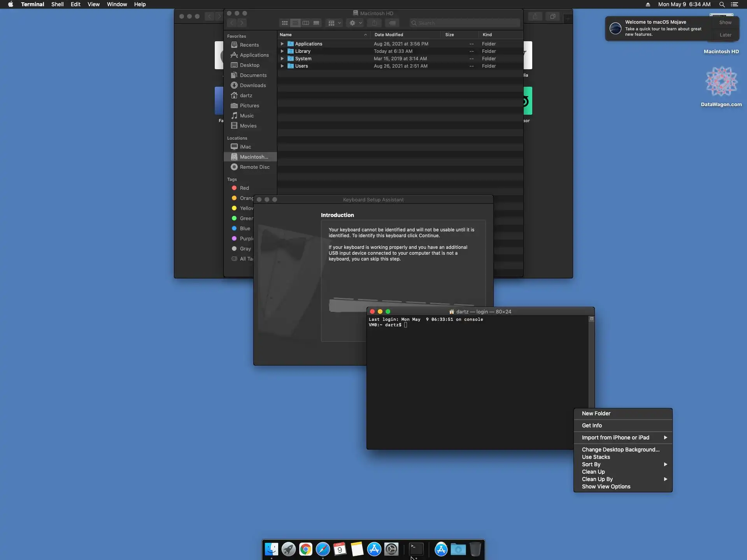
Task: Dismiss notification with Later button
Action: [x=725, y=35]
